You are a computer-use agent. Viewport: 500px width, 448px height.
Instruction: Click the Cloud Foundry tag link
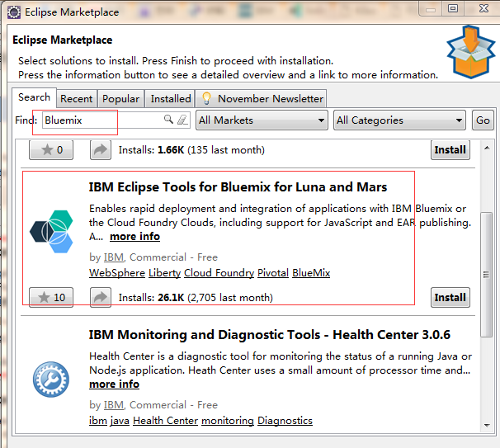(x=219, y=273)
